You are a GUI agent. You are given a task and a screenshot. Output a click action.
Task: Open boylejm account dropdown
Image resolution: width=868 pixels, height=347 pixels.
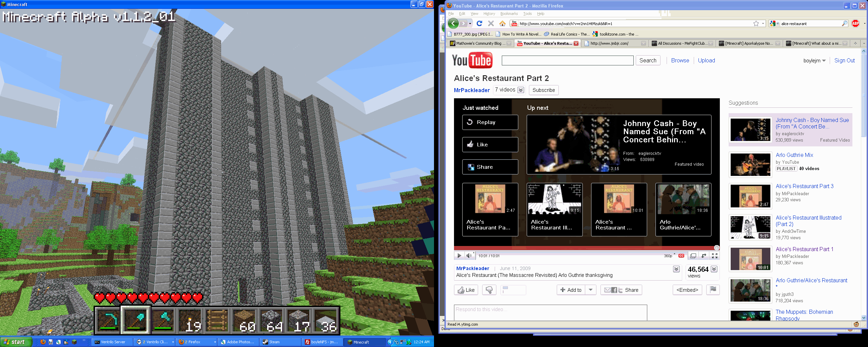(x=814, y=61)
